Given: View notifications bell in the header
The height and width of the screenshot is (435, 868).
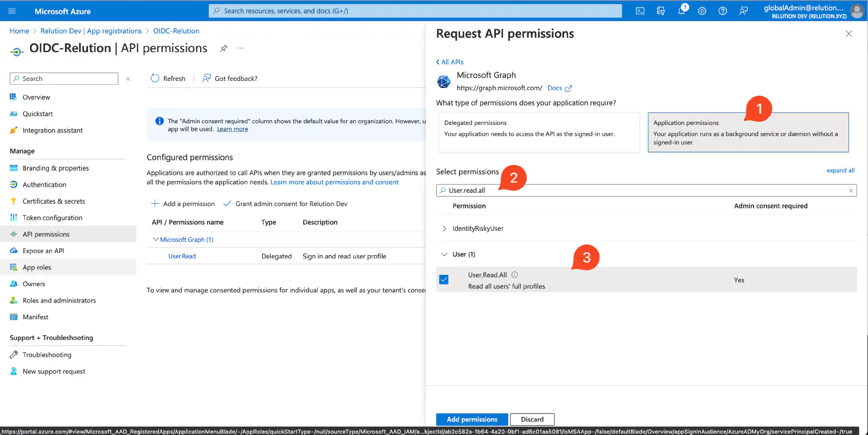Looking at the screenshot, I should point(681,11).
